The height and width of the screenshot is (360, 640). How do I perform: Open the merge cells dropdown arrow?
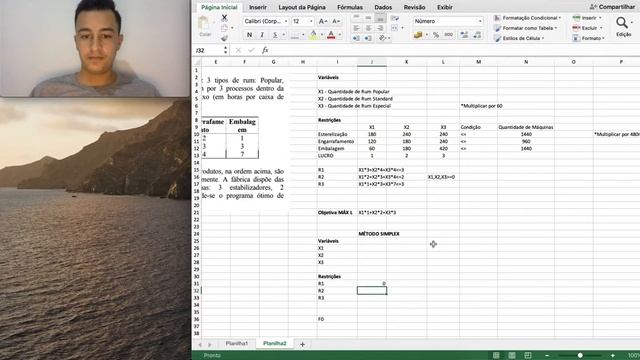402,28
